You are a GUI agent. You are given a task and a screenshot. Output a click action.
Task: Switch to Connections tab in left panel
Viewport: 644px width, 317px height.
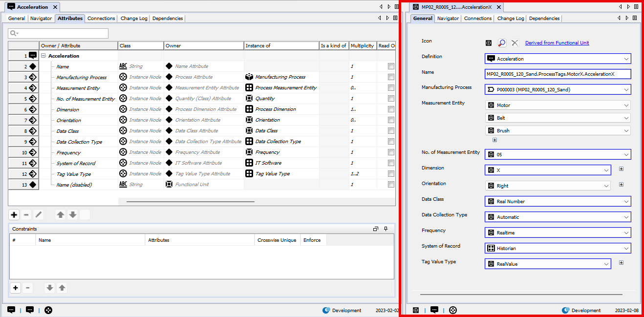click(101, 19)
